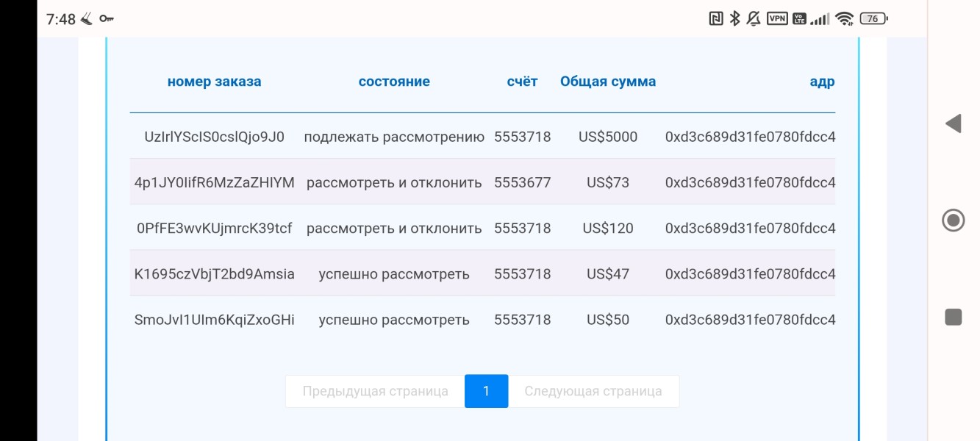Screen dimensions: 980x441
Task: Select order row UzIrlYScIS0cslQjo9J0
Action: click(214, 137)
